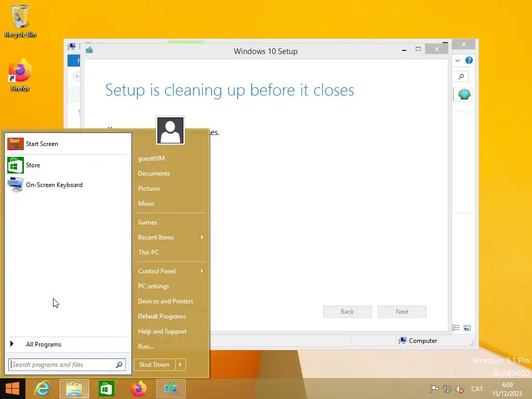Open the Run... dialog
532x399 pixels.
(x=146, y=347)
